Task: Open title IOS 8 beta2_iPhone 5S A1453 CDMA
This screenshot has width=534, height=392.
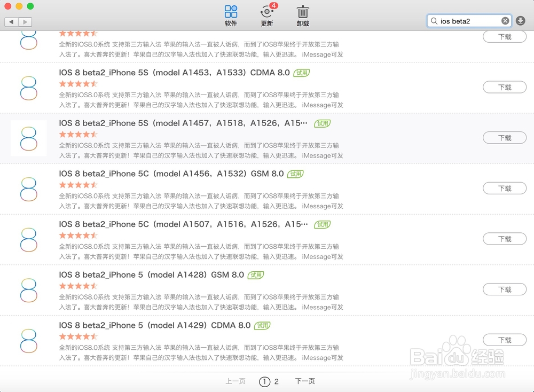Action: (175, 73)
